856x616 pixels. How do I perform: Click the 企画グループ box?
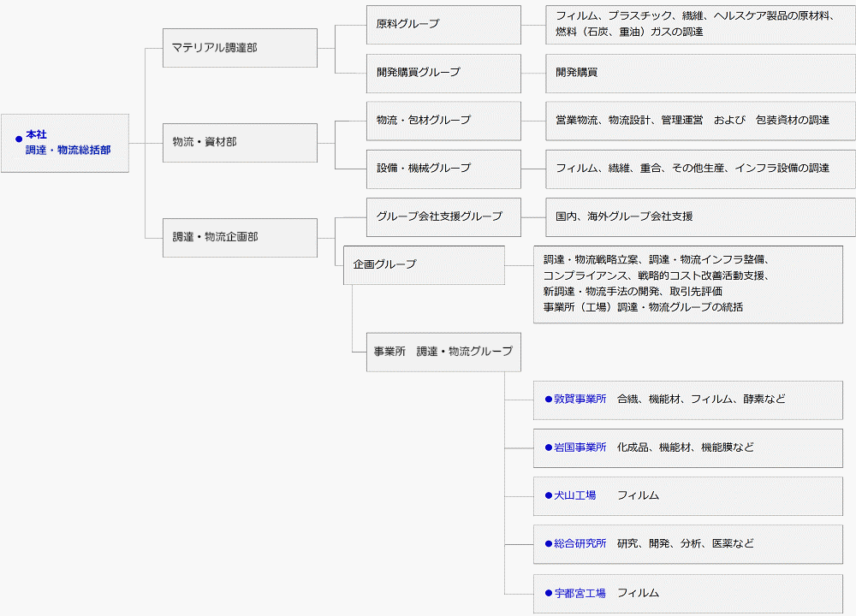(424, 265)
